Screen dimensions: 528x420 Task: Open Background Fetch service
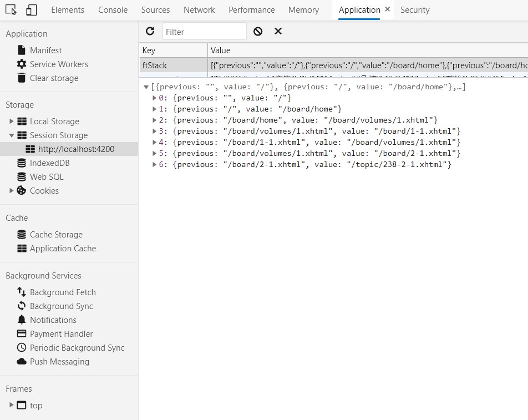[x=63, y=292]
